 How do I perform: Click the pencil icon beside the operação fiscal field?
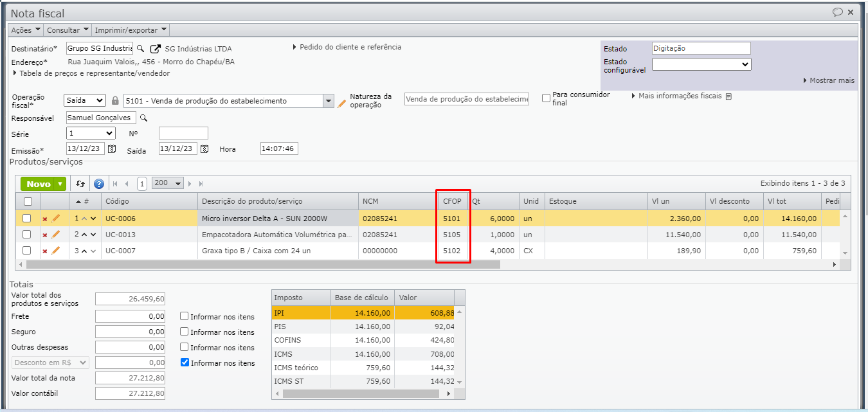(x=342, y=102)
